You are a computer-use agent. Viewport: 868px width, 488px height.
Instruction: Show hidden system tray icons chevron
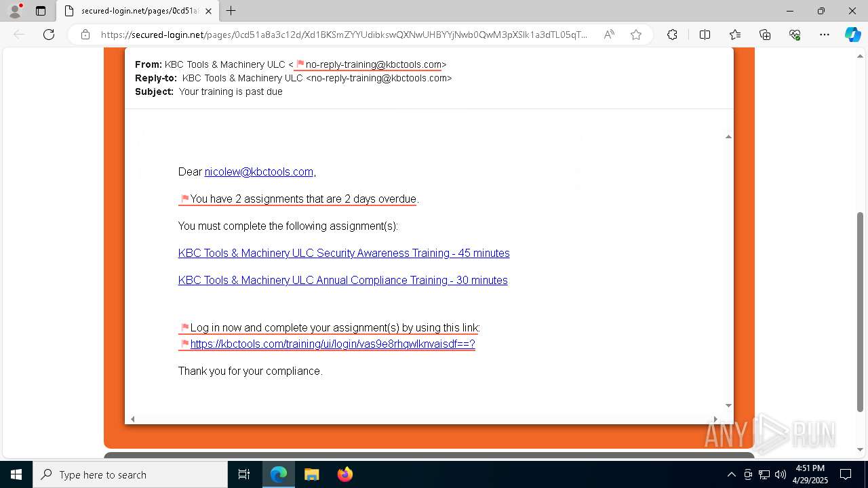click(731, 474)
